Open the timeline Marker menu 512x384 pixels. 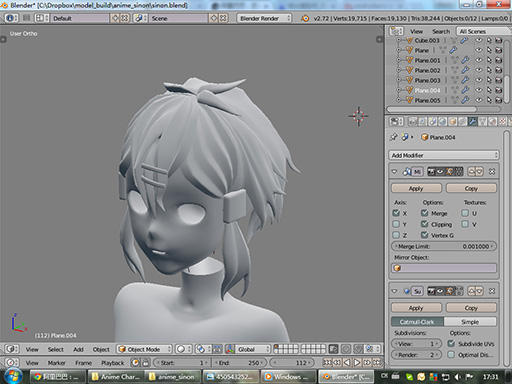click(x=57, y=363)
